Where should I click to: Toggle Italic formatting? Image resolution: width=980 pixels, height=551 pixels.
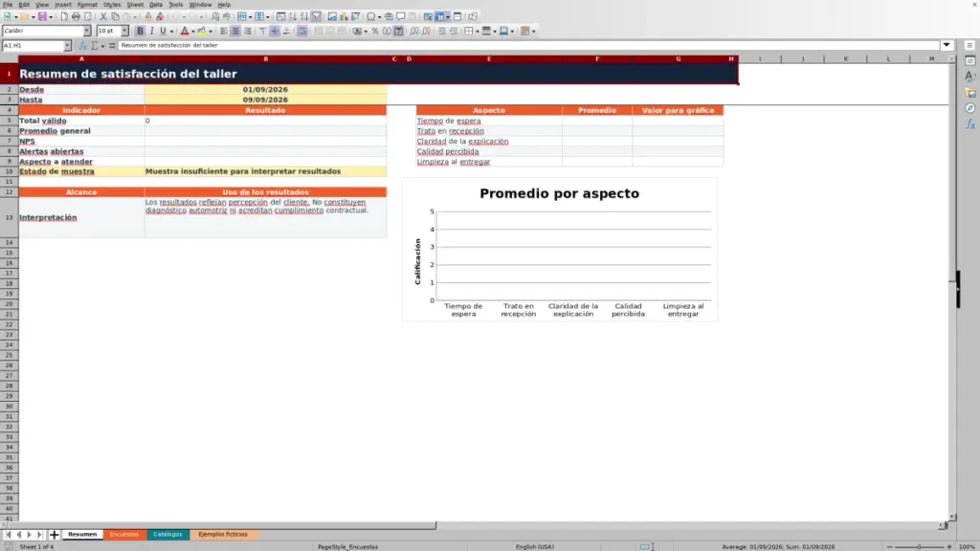pyautogui.click(x=152, y=31)
